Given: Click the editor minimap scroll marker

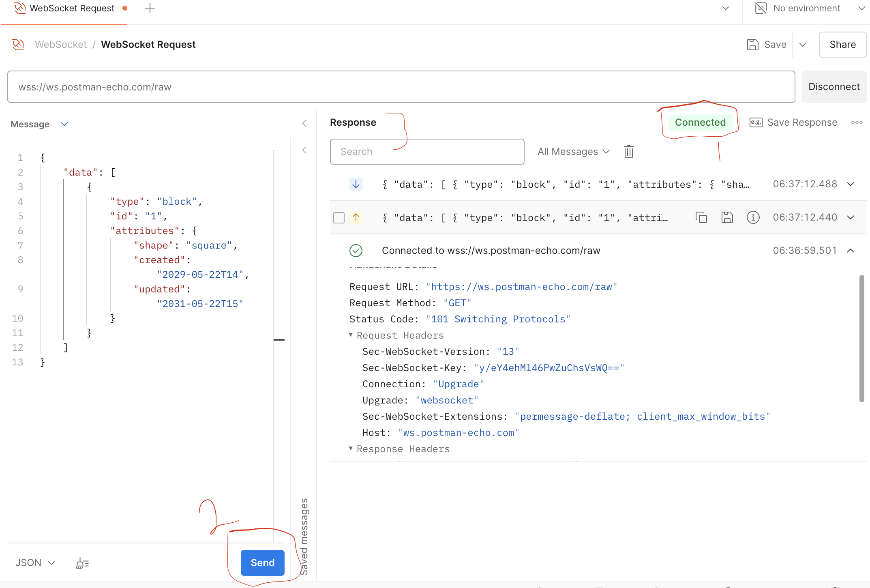Looking at the screenshot, I should point(279,339).
